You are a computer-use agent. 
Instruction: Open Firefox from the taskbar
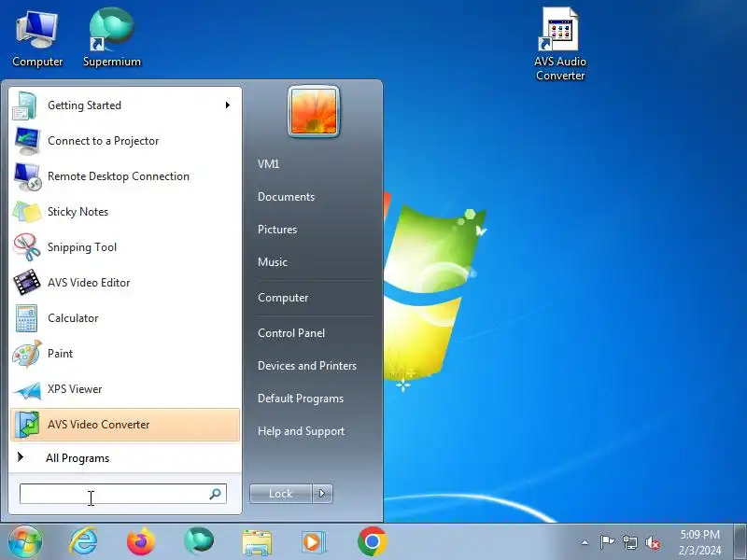(141, 542)
